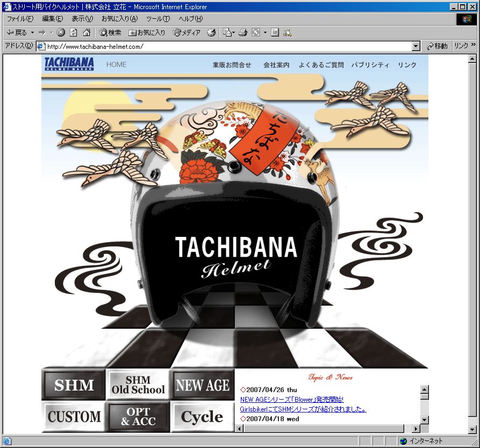Open the 表示(V) menu
This screenshot has height=448, width=480.
[82, 19]
